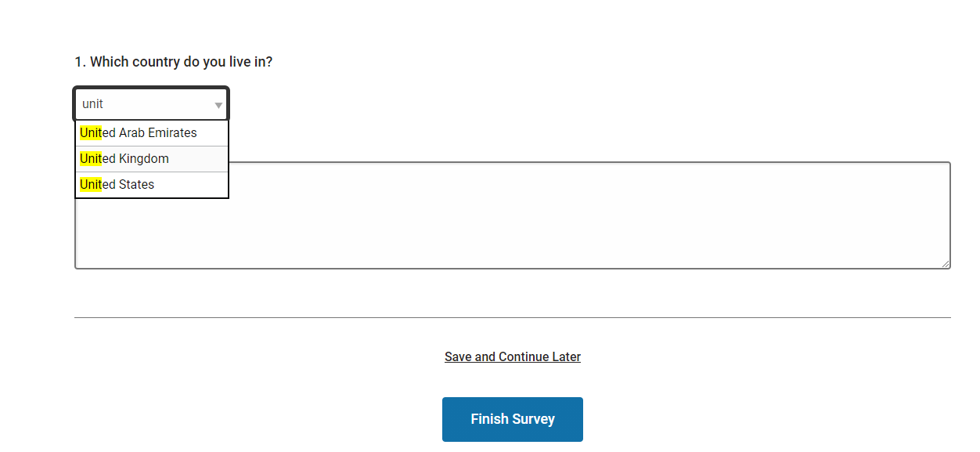The width and height of the screenshot is (980, 452).
Task: Click the word "Later" in the save link
Action: 567,356
